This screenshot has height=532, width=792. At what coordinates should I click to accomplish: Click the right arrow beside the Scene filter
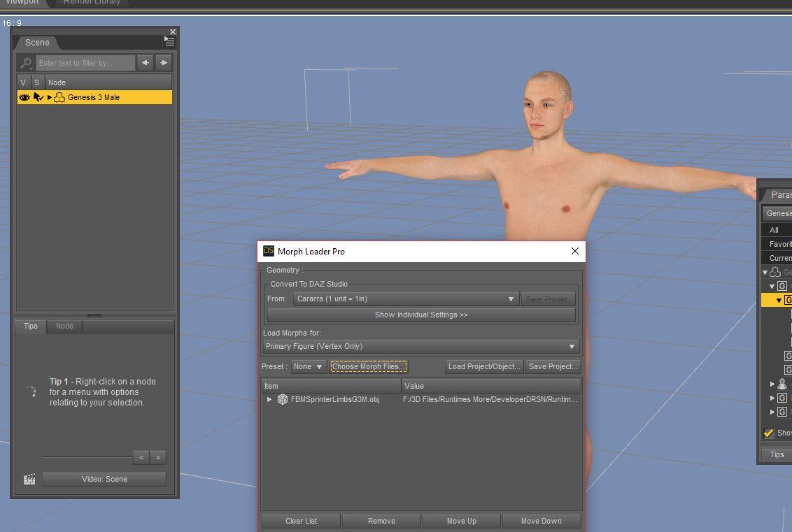point(164,63)
